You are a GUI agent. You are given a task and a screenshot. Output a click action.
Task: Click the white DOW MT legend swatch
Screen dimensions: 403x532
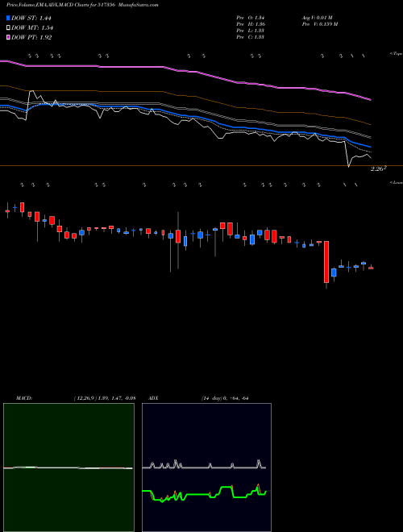point(9,28)
